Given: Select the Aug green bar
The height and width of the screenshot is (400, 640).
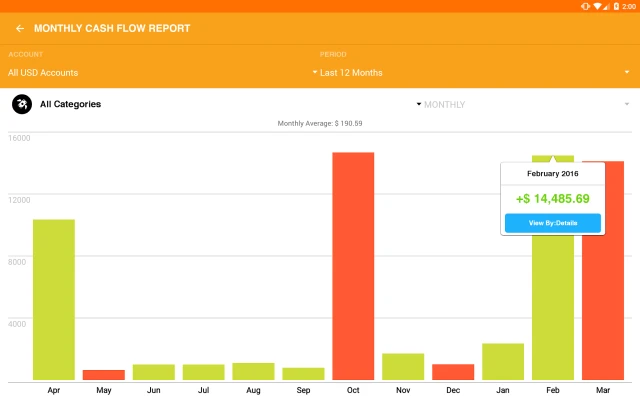Looking at the screenshot, I should [x=253, y=371].
